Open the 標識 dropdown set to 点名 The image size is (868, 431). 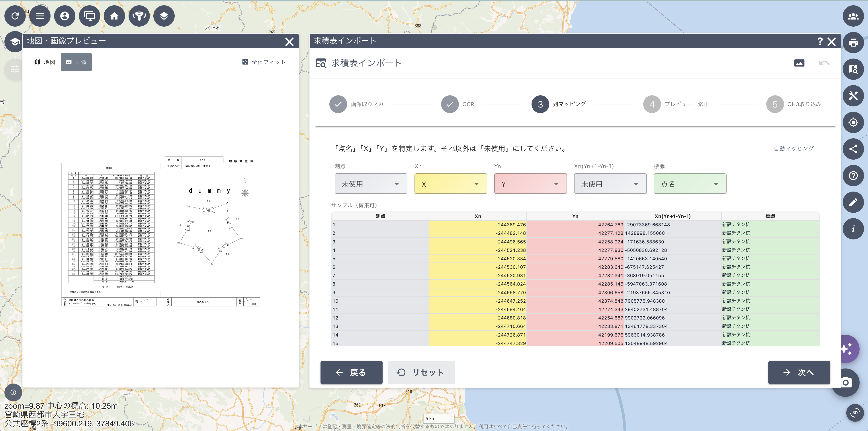tap(689, 184)
